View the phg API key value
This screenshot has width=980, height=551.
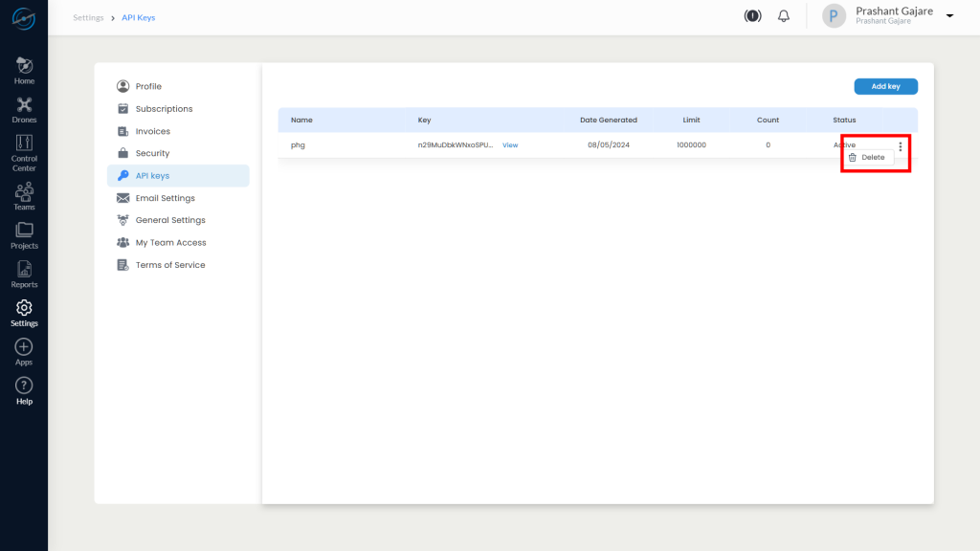(510, 144)
